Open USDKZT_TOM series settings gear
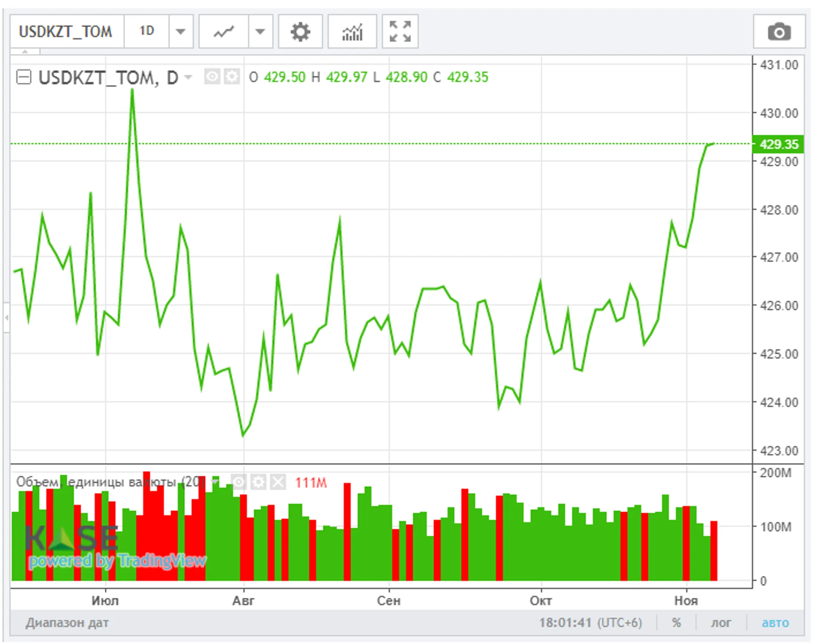The width and height of the screenshot is (814, 644). 232,77
